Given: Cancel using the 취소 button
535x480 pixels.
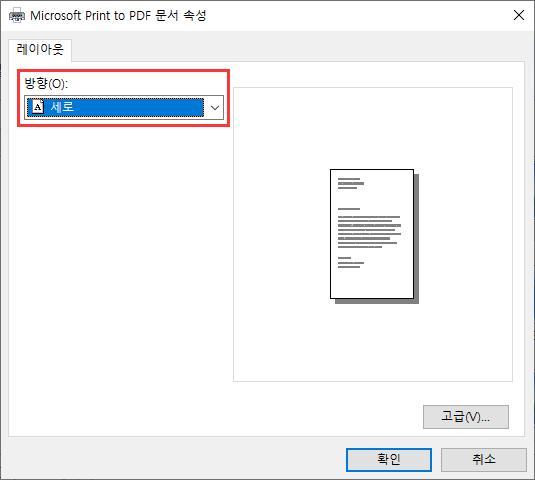Looking at the screenshot, I should 483,460.
